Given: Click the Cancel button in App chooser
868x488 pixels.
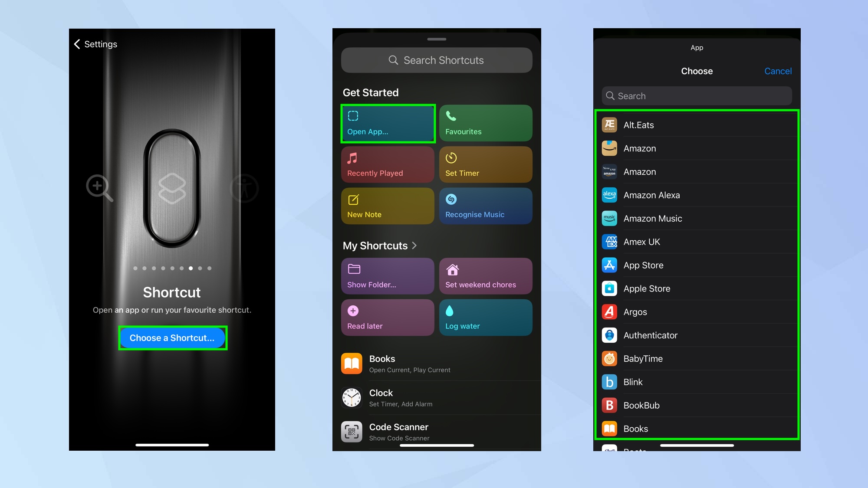Looking at the screenshot, I should [x=778, y=71].
